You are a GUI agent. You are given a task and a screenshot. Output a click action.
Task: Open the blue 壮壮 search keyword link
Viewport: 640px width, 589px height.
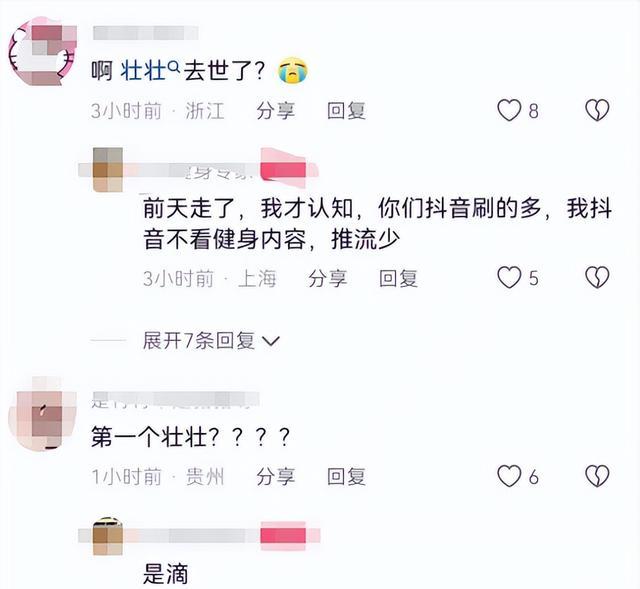pos(143,71)
